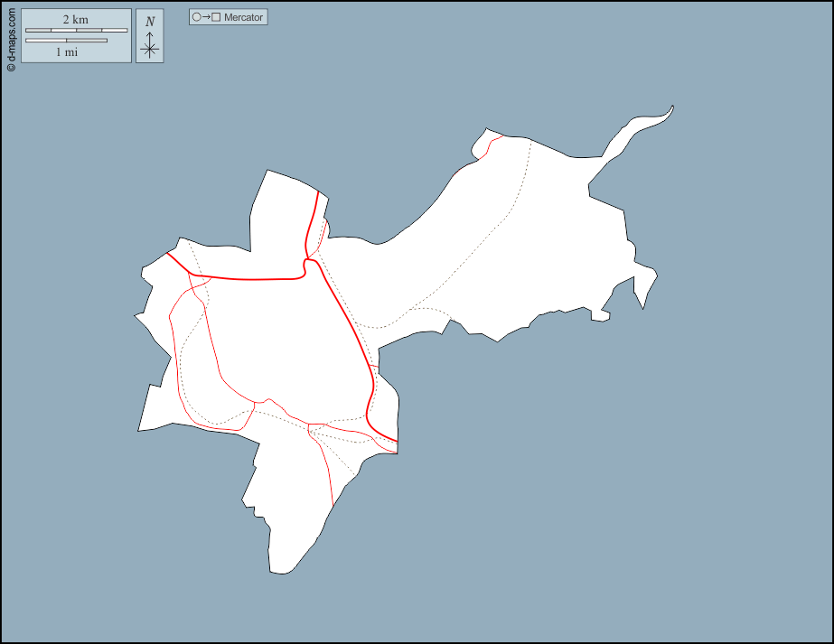Viewport: 834px width, 644px height.
Task: Click the thick red road junction near map center
Action: click(306, 263)
